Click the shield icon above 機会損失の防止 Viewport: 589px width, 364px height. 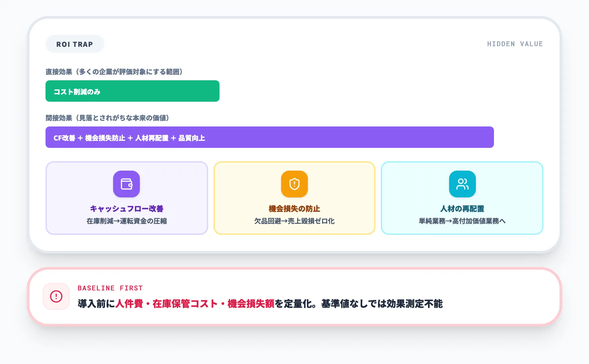[294, 184]
